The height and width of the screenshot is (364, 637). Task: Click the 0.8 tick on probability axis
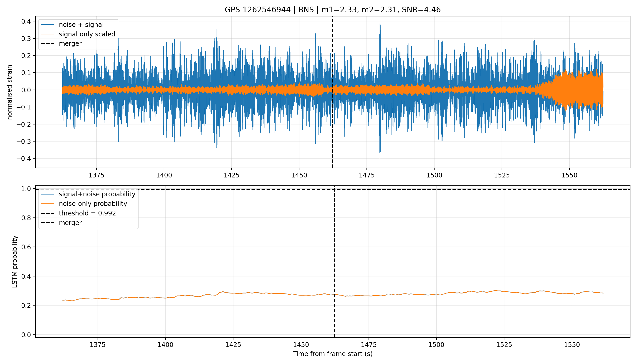(x=26, y=218)
